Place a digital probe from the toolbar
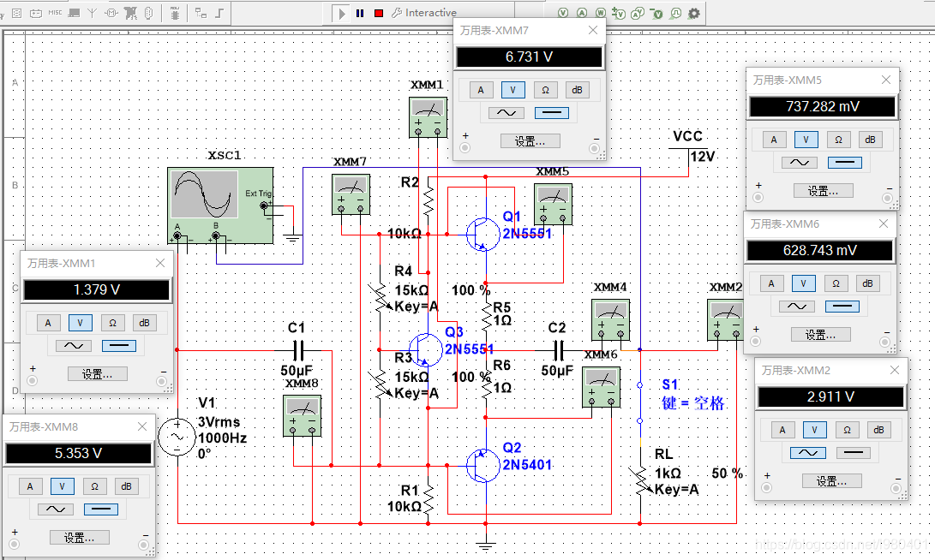935x560 pixels. (675, 13)
